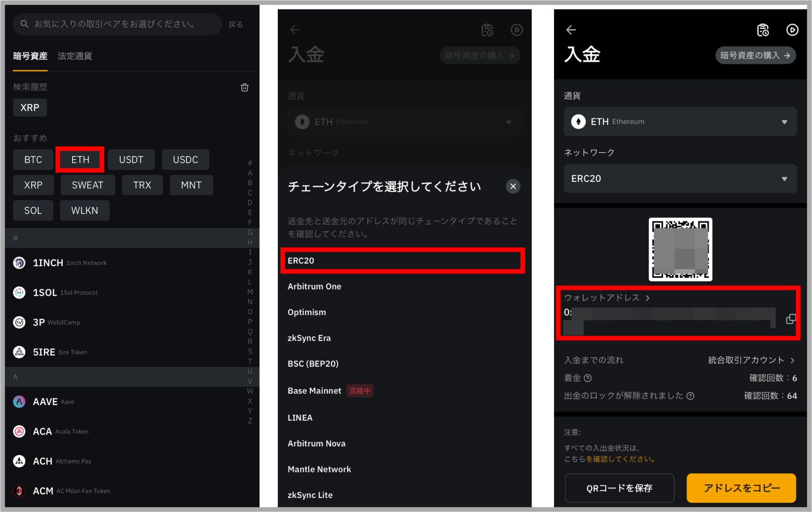Click the back arrow on the 入金 screen
Viewport: 812px width, 512px height.
point(571,30)
